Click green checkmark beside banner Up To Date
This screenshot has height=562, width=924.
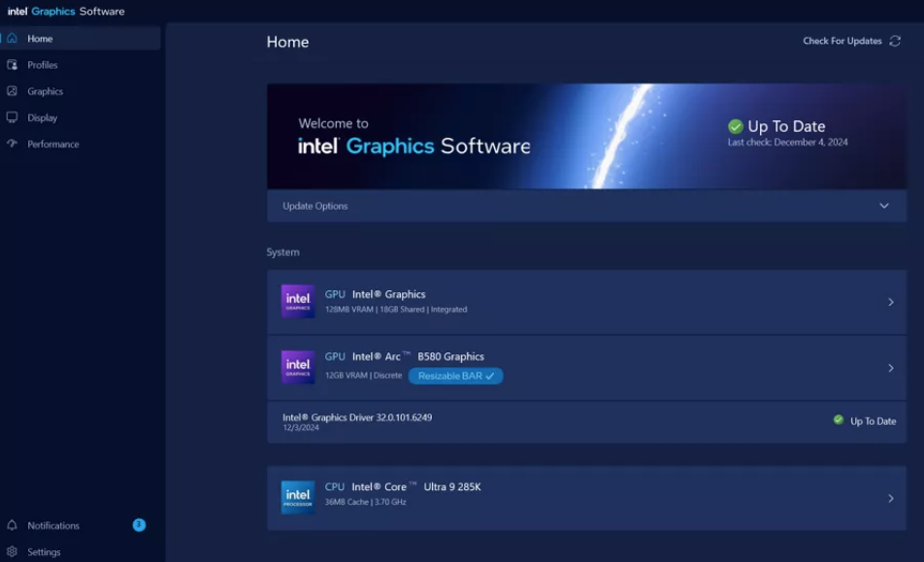(736, 126)
